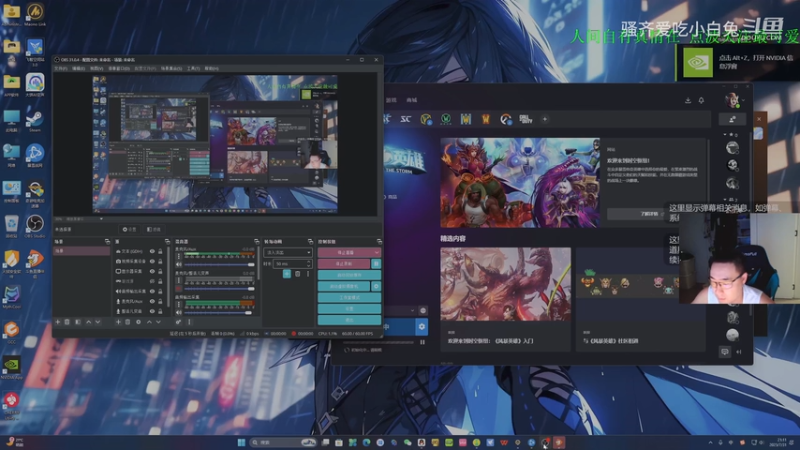Select the blue W game icon in Battle.net

466,119
